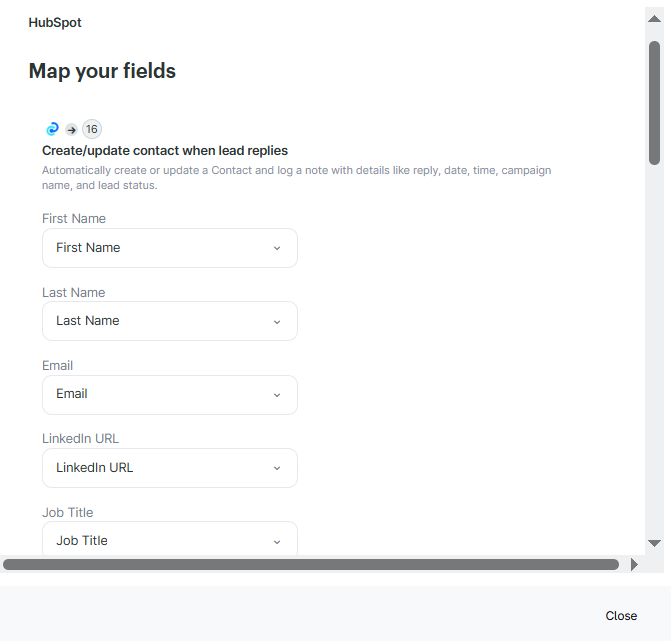Screen dimensions: 671x641
Task: Click the HubSpot label at top
Action: point(55,22)
